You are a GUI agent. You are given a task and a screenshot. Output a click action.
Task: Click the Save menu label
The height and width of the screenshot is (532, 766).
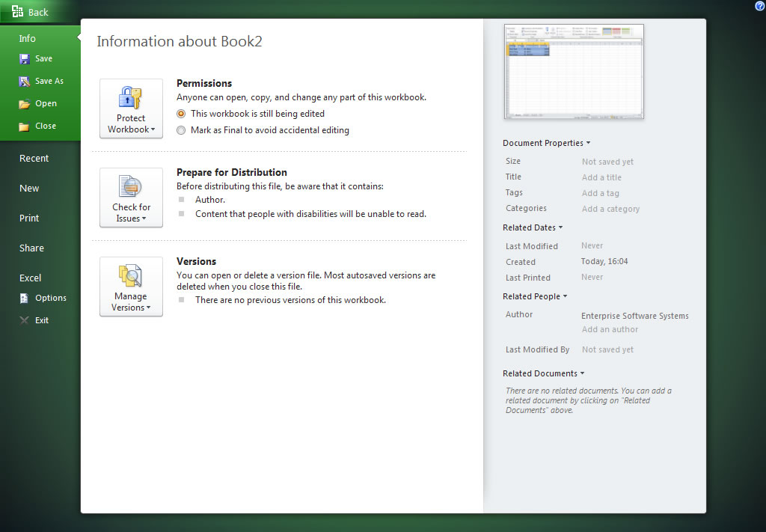point(44,58)
